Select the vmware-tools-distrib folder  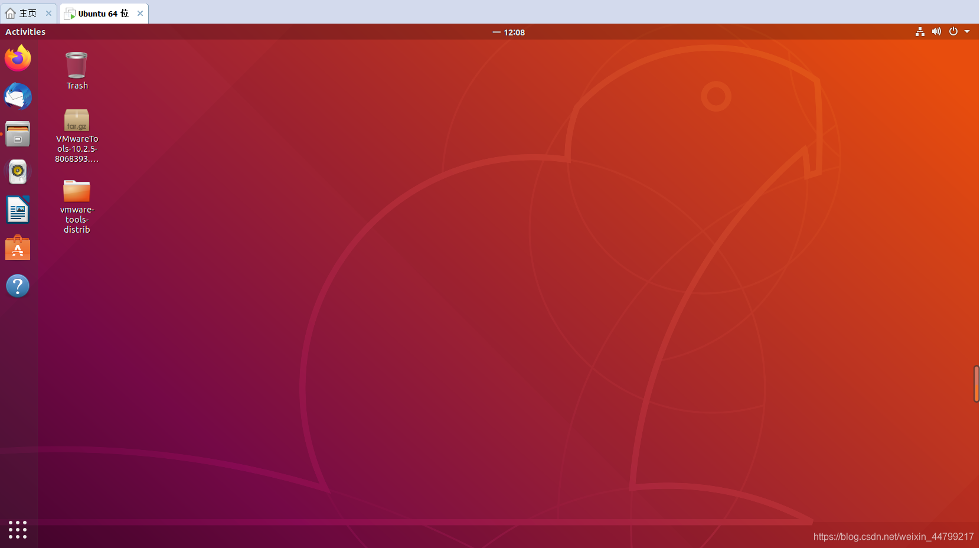pos(77,207)
